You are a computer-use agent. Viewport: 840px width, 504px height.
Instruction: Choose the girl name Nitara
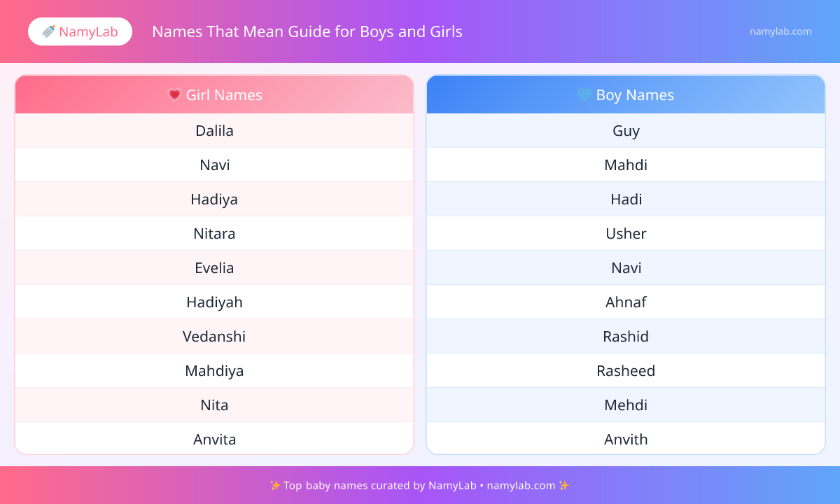click(x=214, y=234)
